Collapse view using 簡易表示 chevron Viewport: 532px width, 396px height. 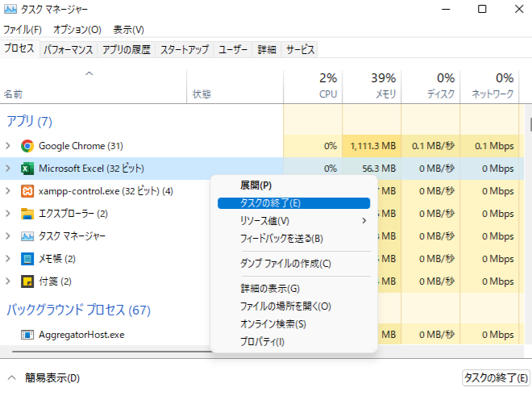click(x=11, y=377)
